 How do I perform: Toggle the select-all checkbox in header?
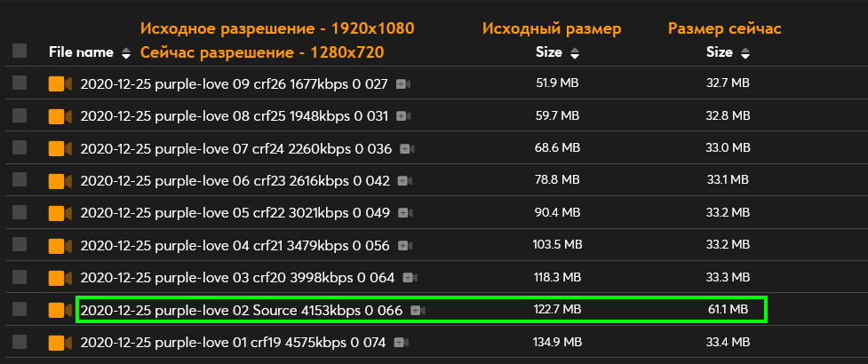20,52
